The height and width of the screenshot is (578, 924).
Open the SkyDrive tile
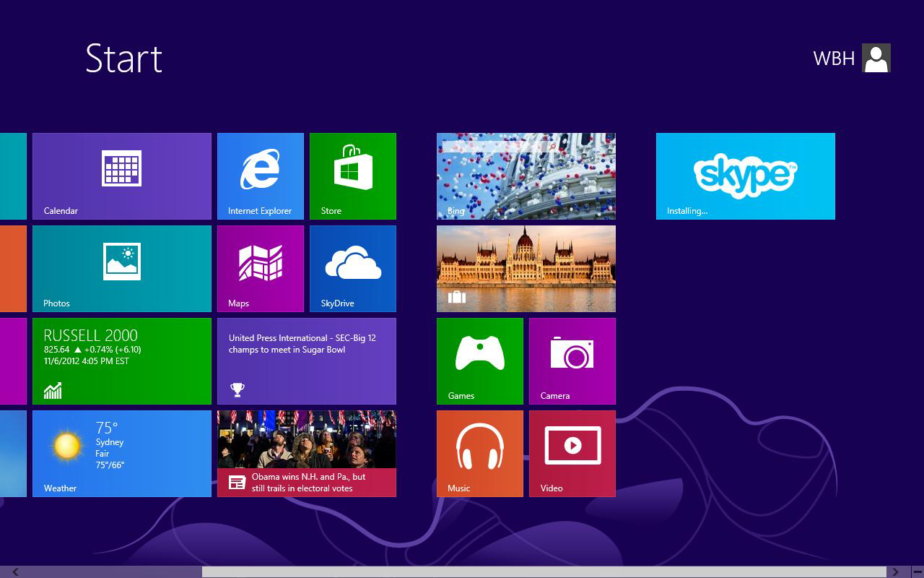tap(353, 269)
